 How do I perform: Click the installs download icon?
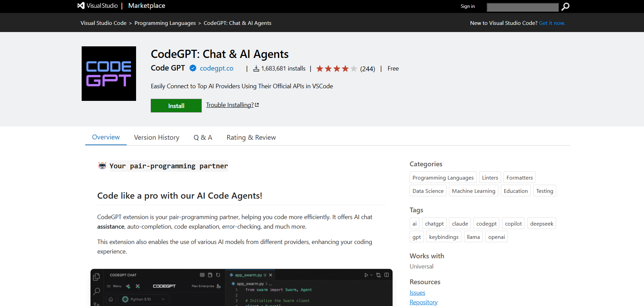click(x=256, y=69)
